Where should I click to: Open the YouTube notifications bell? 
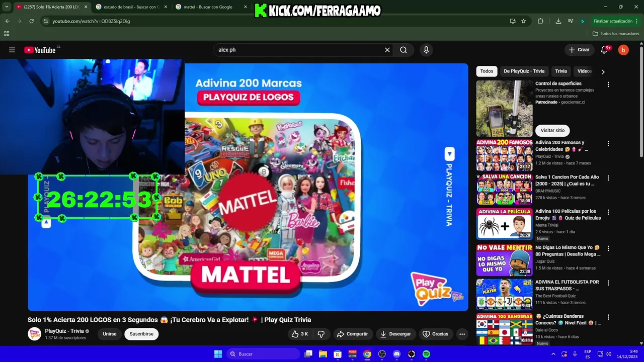[605, 50]
